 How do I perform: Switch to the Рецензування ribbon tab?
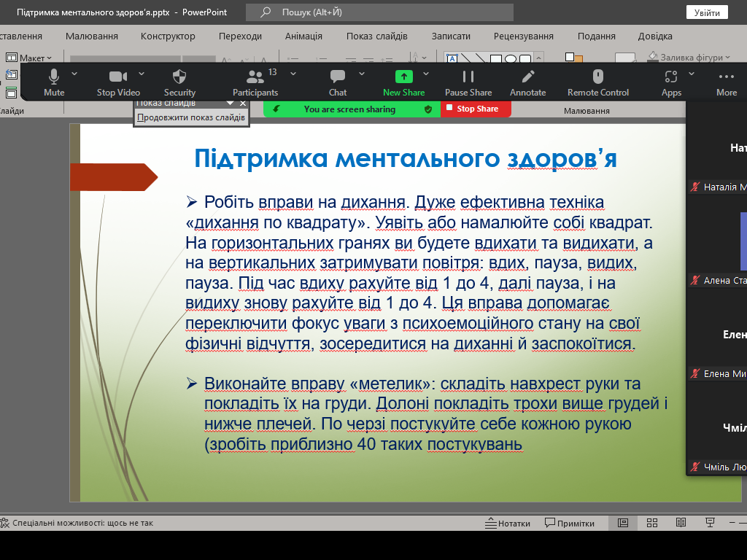tap(523, 36)
